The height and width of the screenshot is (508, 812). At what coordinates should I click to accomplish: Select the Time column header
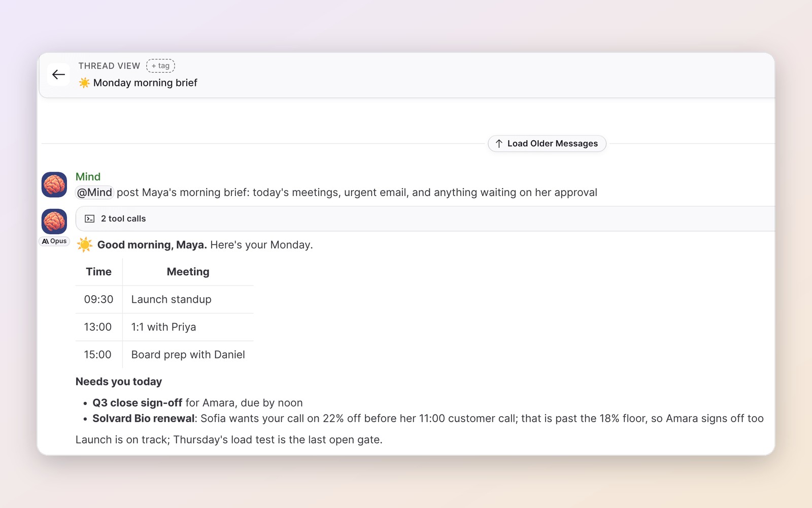[99, 272]
